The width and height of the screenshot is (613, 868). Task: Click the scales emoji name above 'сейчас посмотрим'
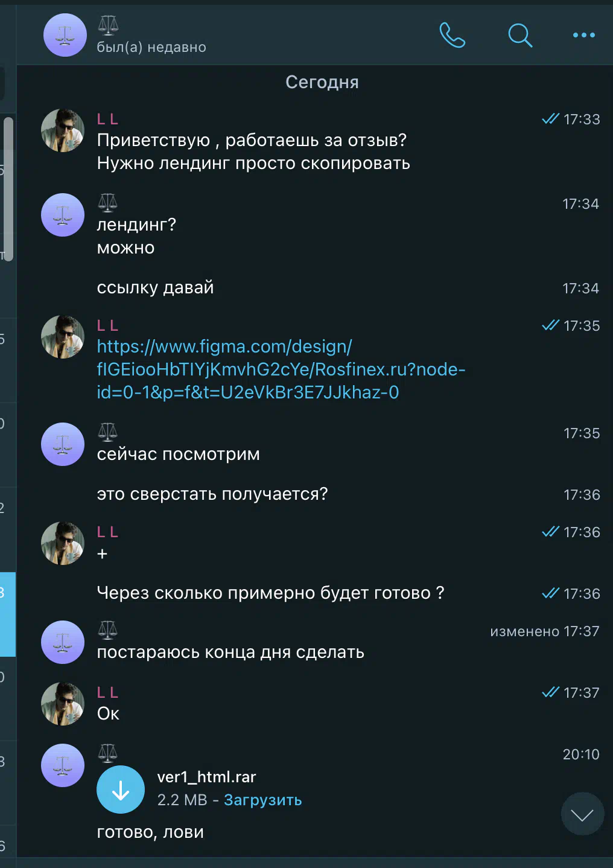coord(107,432)
